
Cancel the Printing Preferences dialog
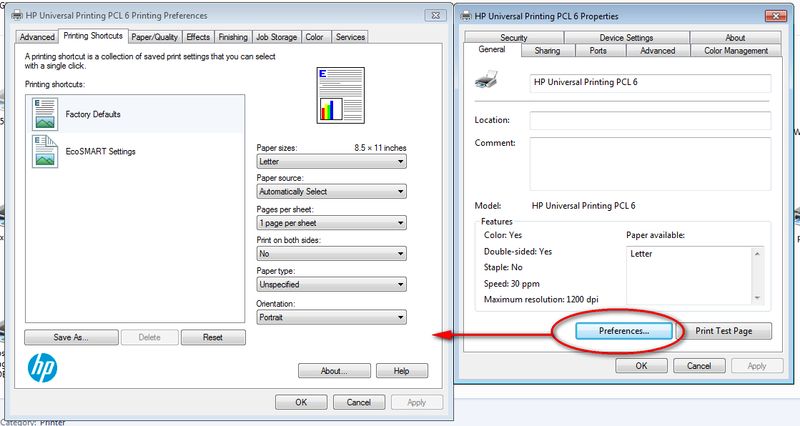pos(359,402)
